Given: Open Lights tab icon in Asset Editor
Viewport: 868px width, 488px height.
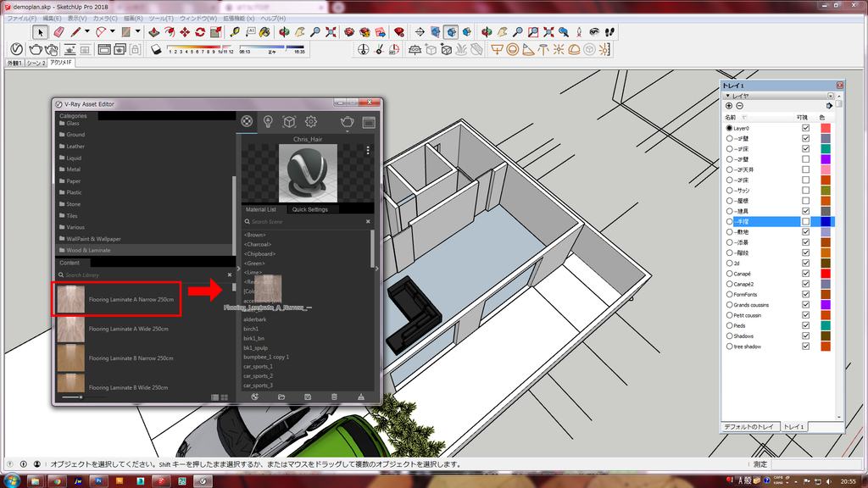Looking at the screenshot, I should tap(268, 121).
